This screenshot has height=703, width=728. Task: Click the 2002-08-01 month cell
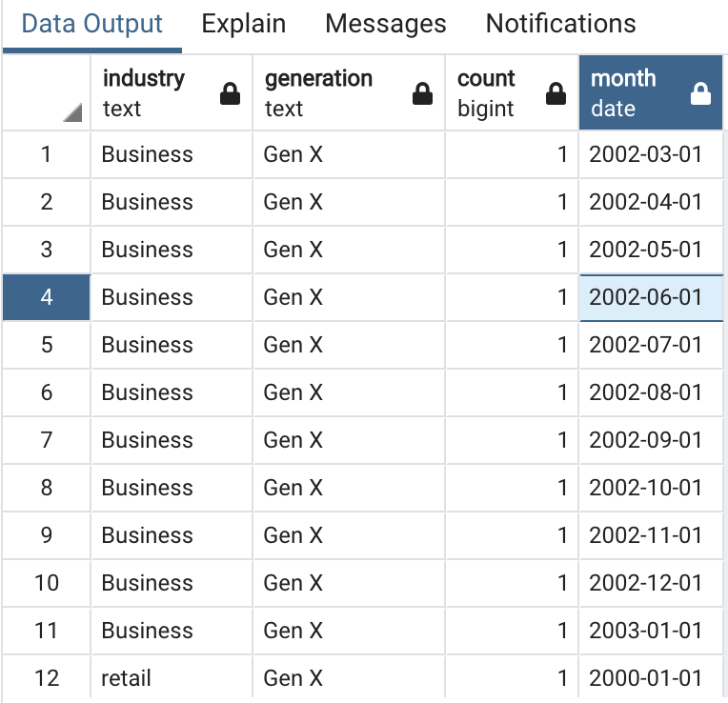tap(651, 392)
